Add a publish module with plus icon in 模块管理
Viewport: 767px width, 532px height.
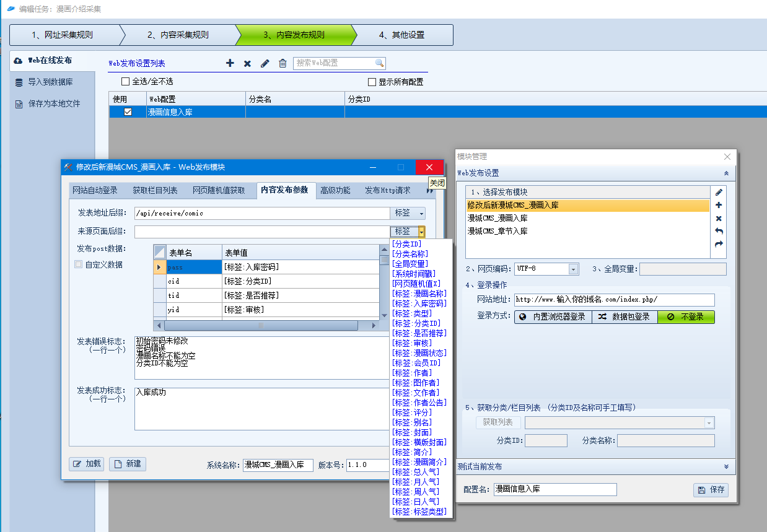point(719,206)
